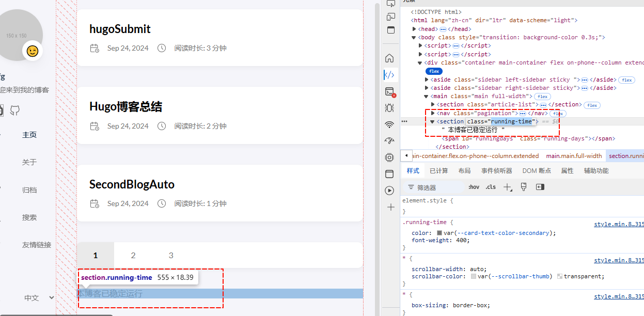Toggle the :hov element state button
Image resolution: width=644 pixels, height=316 pixels.
click(474, 187)
